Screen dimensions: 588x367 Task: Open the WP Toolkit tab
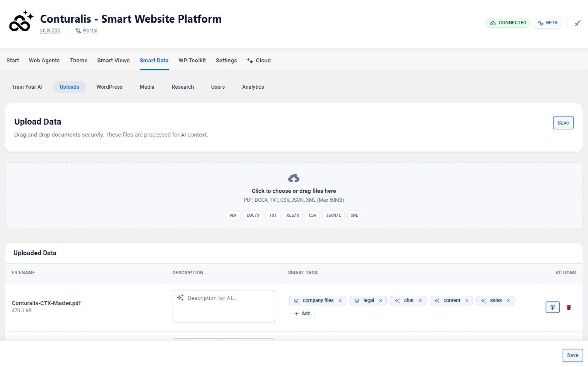pyautogui.click(x=192, y=60)
